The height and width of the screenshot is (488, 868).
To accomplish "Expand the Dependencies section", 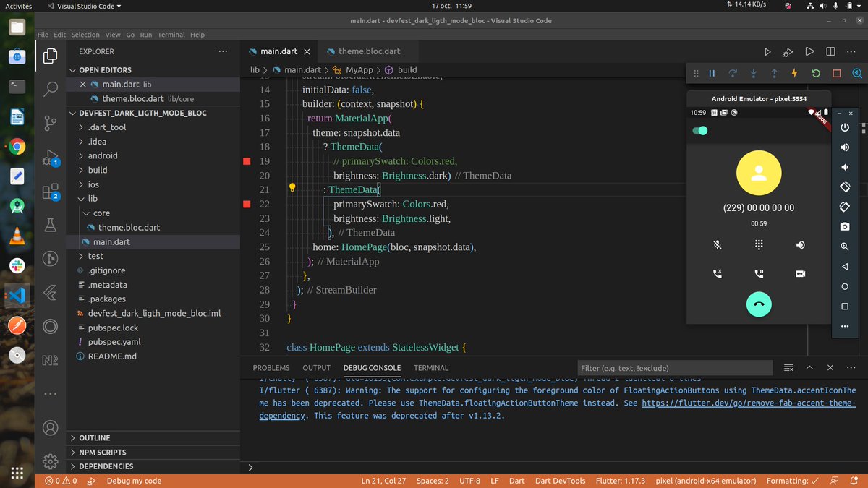I will pos(153,466).
